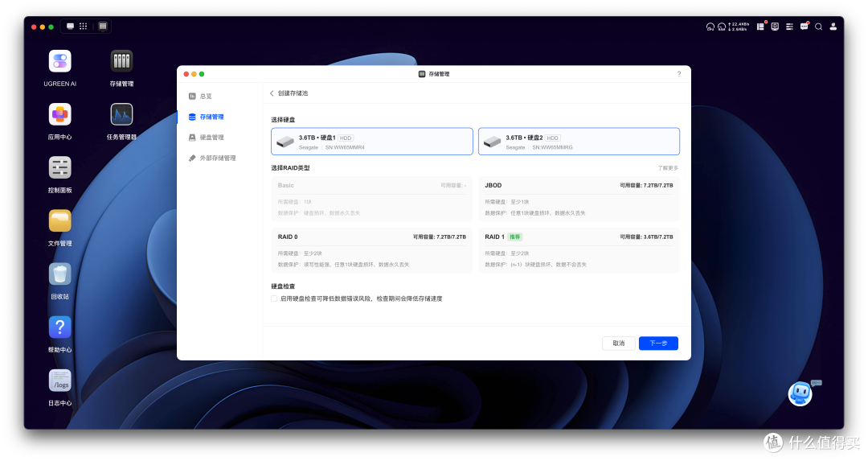Viewport: 868px width, 461px height.
Task: Choose the RAID 0 type
Action: pyautogui.click(x=372, y=250)
